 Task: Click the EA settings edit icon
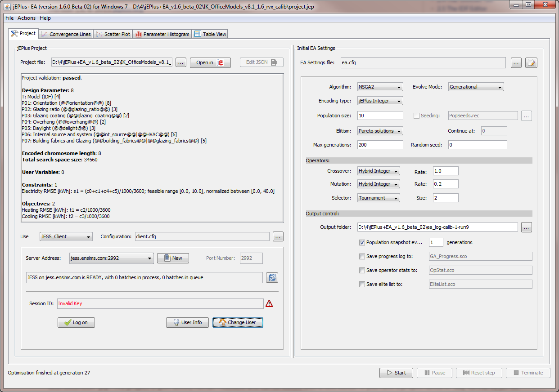tap(531, 62)
